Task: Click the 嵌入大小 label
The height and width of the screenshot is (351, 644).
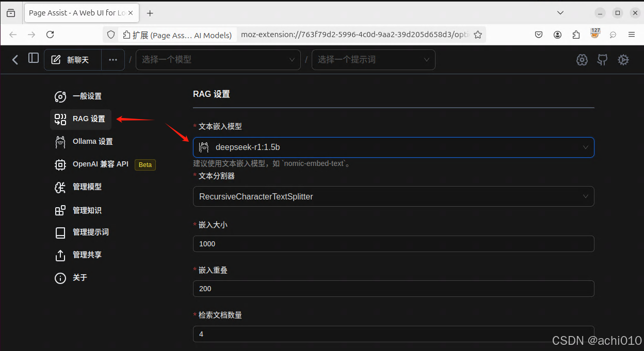Action: [213, 225]
